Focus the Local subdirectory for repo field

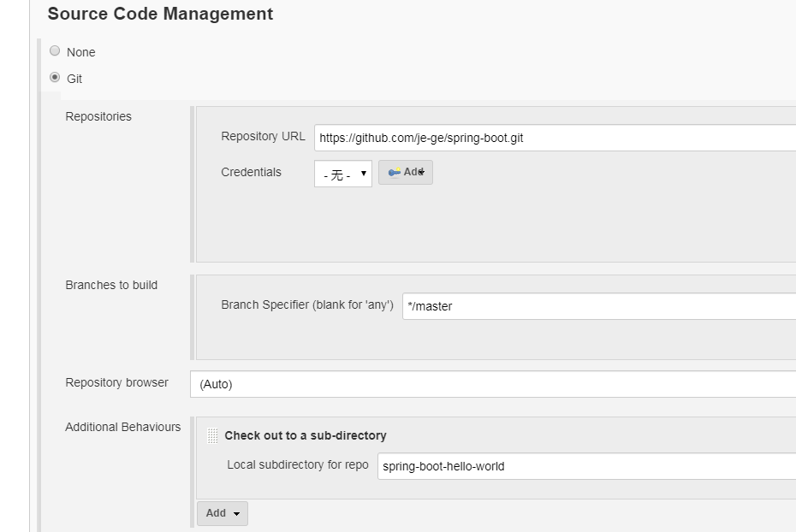click(x=586, y=466)
